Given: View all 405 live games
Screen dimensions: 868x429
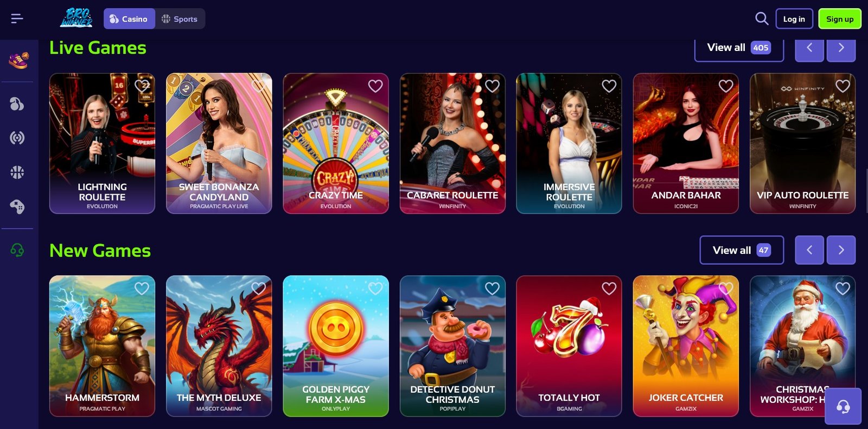Looking at the screenshot, I should [x=739, y=48].
